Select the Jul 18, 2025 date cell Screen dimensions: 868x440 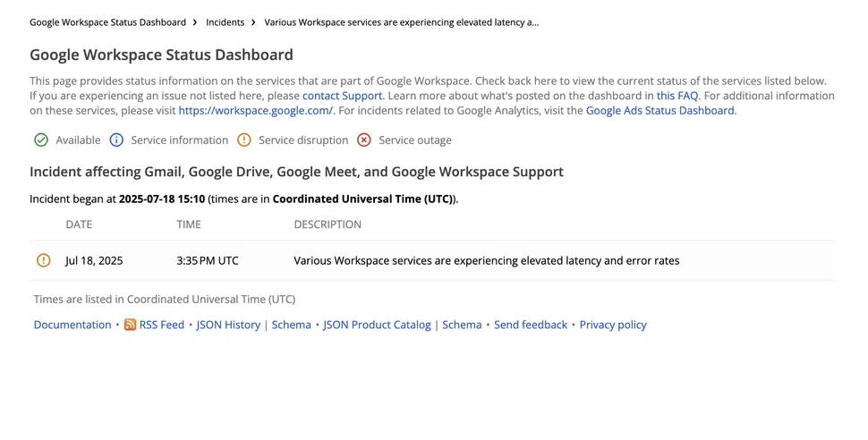(94, 260)
